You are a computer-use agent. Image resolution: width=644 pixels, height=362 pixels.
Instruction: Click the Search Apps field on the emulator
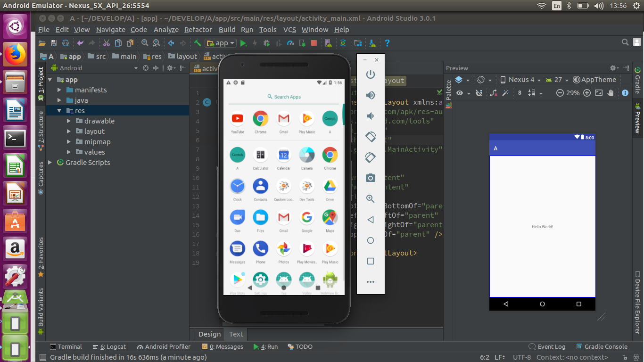[x=284, y=97]
